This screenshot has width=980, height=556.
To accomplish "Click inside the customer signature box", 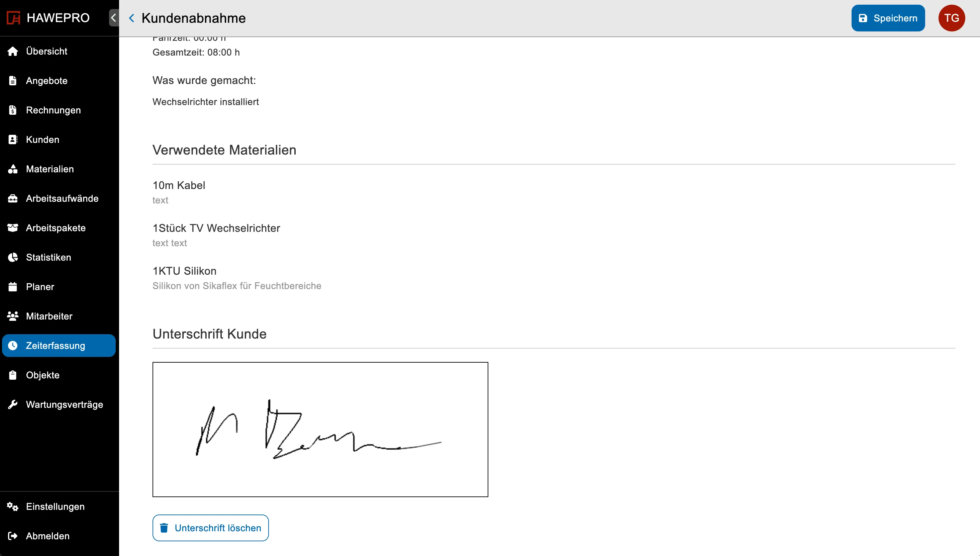I will [x=320, y=429].
